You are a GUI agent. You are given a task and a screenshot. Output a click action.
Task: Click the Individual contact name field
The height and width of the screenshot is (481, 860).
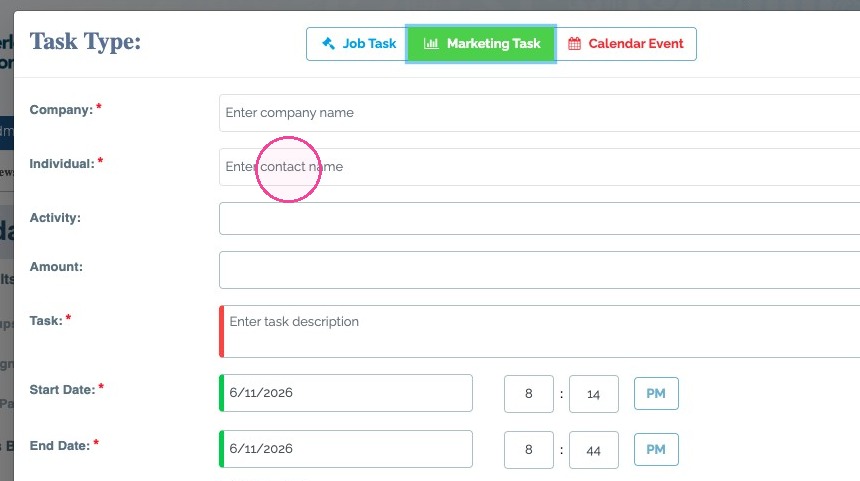point(539,167)
